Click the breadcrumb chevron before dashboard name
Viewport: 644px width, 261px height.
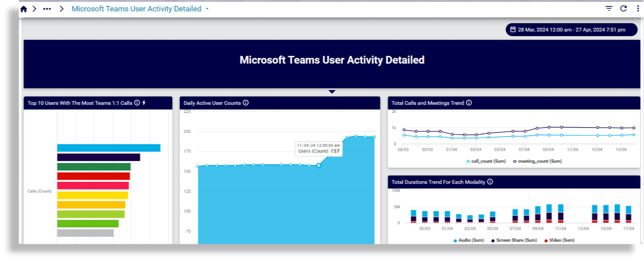click(62, 9)
